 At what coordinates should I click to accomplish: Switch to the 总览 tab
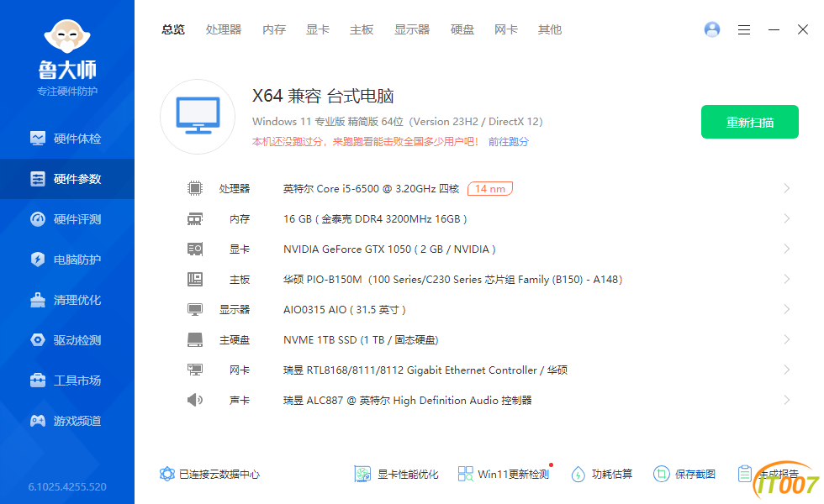(x=173, y=30)
